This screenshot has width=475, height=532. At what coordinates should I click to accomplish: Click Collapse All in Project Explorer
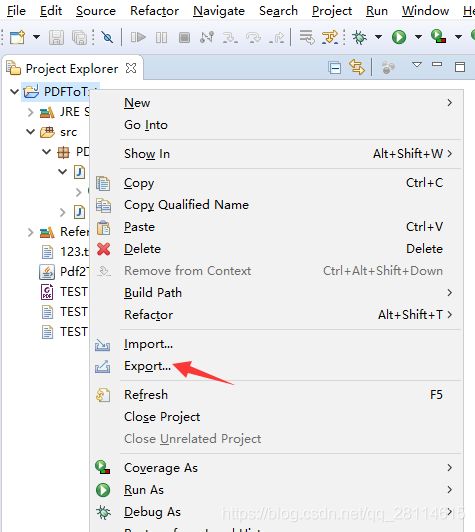[335, 68]
